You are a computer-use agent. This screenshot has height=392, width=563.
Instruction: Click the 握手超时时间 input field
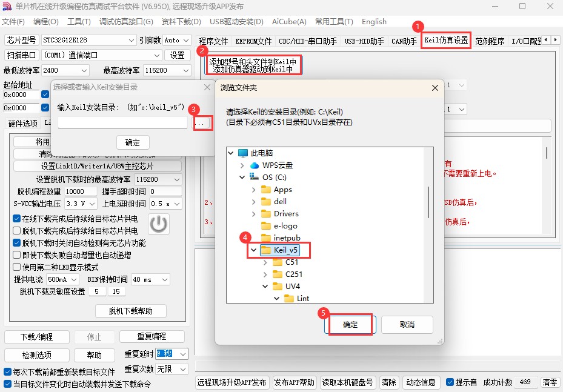[165, 191]
